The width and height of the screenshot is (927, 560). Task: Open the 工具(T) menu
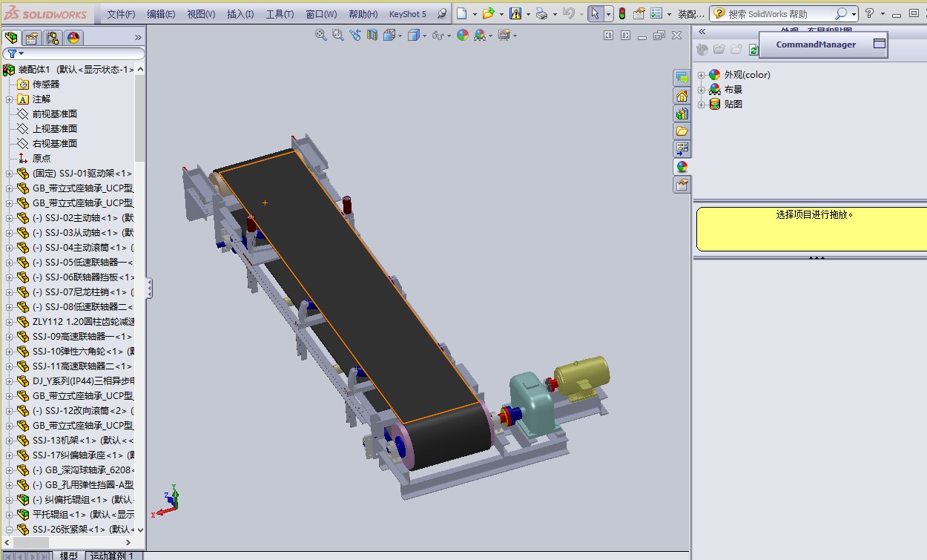coord(280,14)
